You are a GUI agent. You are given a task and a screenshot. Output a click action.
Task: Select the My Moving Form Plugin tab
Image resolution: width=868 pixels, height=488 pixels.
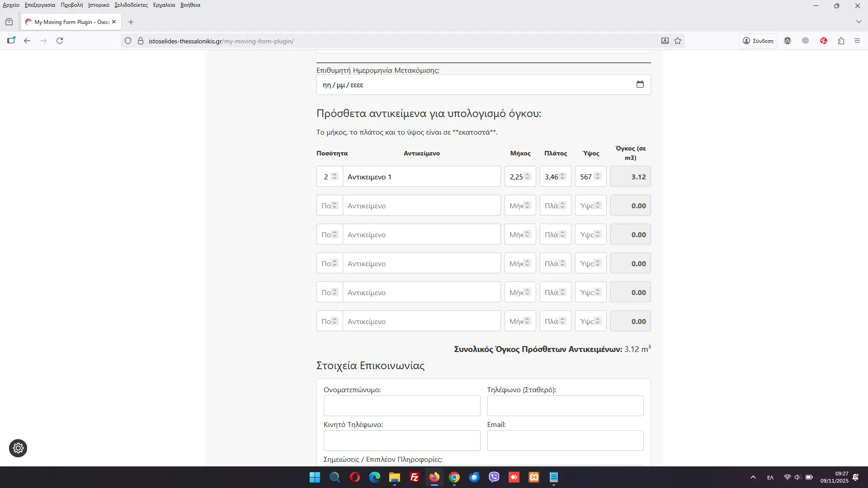point(71,22)
